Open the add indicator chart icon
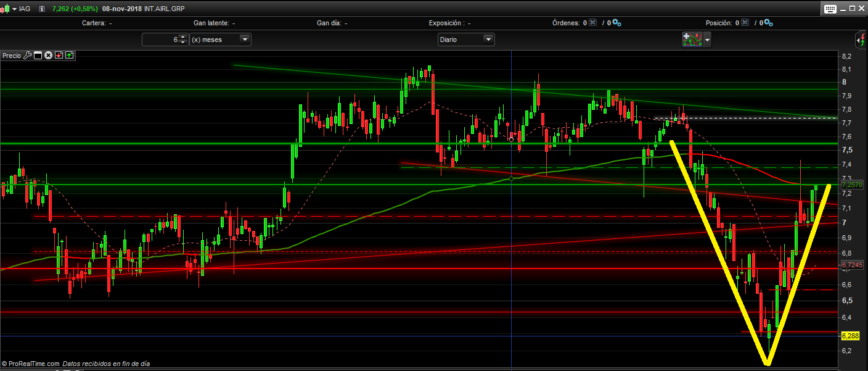The width and height of the screenshot is (868, 371). [692, 40]
